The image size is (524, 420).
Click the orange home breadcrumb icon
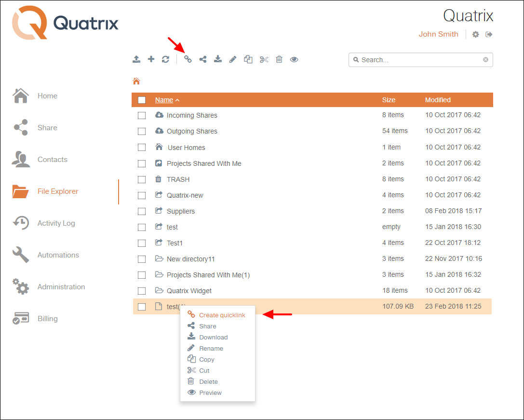(x=136, y=81)
